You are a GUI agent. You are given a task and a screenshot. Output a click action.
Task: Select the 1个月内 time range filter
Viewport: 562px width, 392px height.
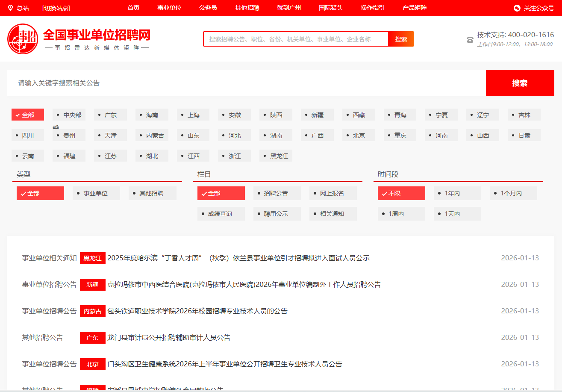point(513,193)
